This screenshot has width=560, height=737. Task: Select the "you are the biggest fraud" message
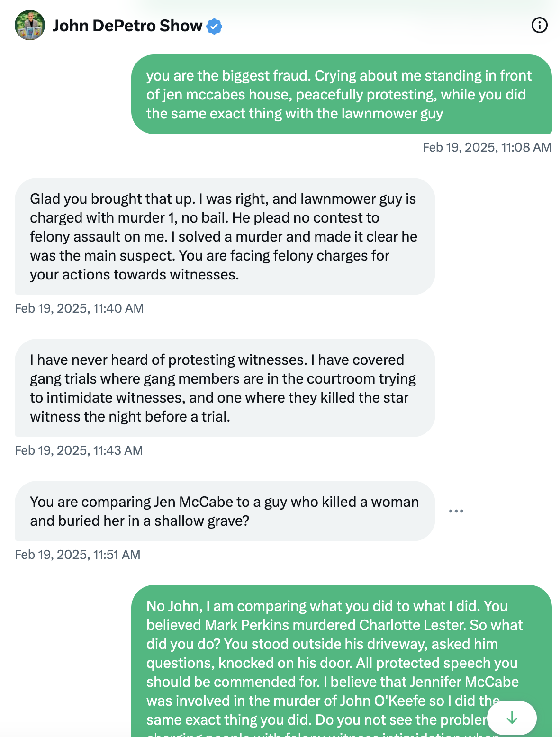coord(341,94)
